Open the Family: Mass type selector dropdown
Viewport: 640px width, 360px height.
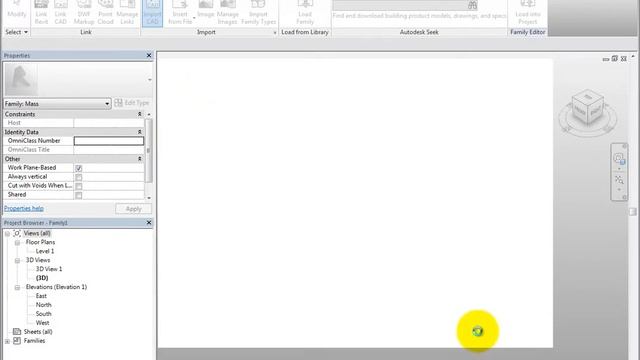(107, 104)
